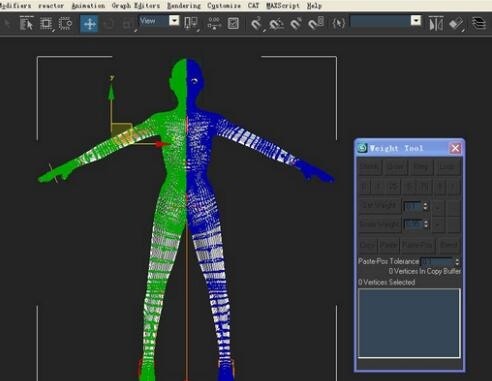Open the Select by Name tool

point(26,24)
